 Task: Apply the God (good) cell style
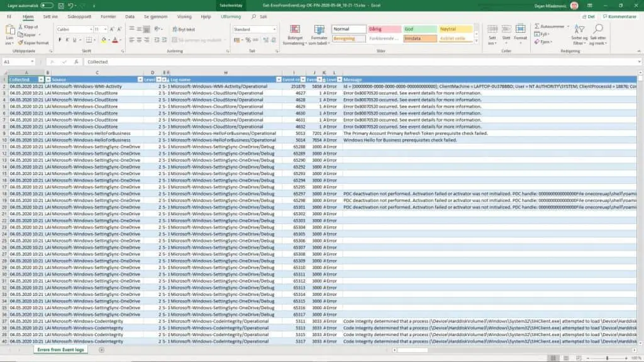(x=419, y=29)
